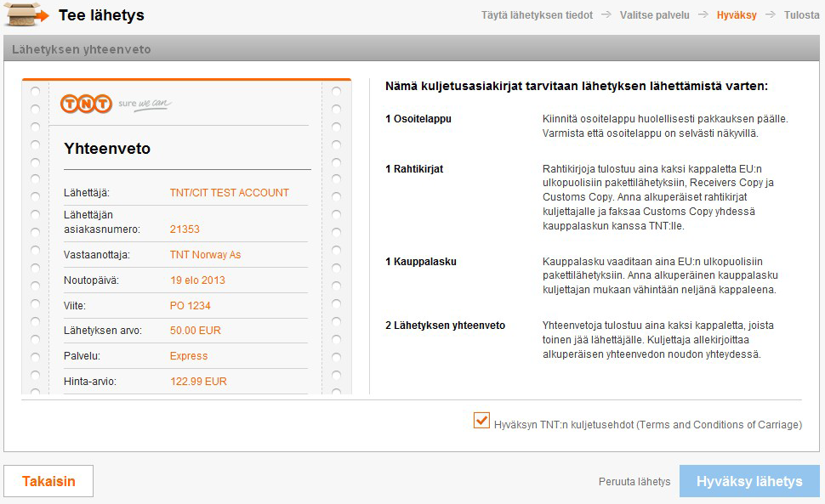
Task: Click the Yhteenveto heading on the slip
Action: point(107,149)
